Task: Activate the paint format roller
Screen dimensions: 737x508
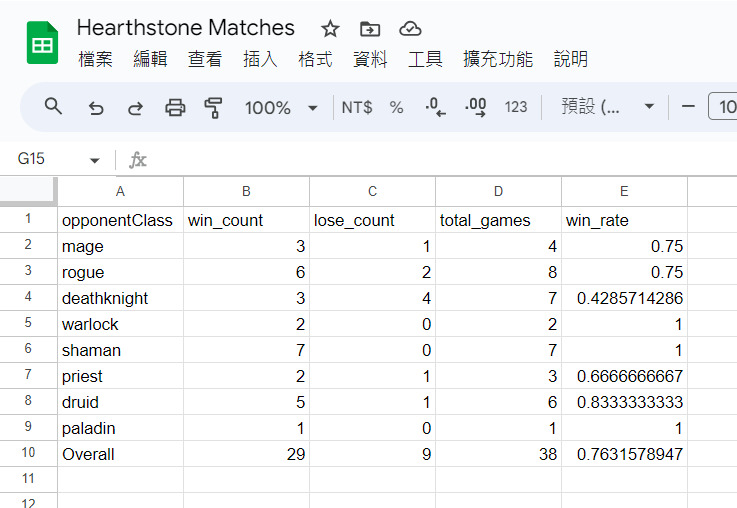Action: 213,108
